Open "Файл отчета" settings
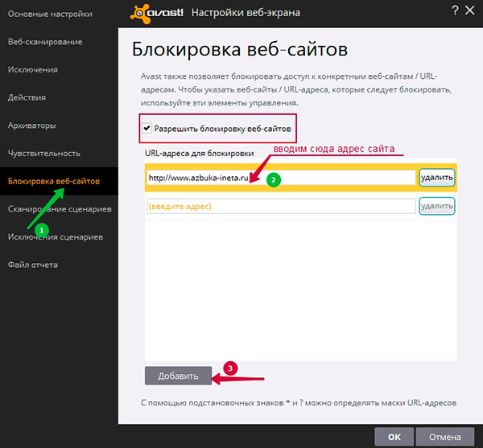The width and height of the screenshot is (483, 448). click(33, 265)
